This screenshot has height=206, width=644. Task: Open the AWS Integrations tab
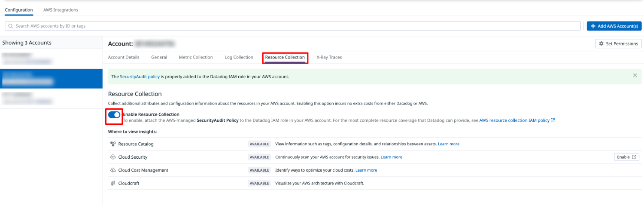coord(61,10)
